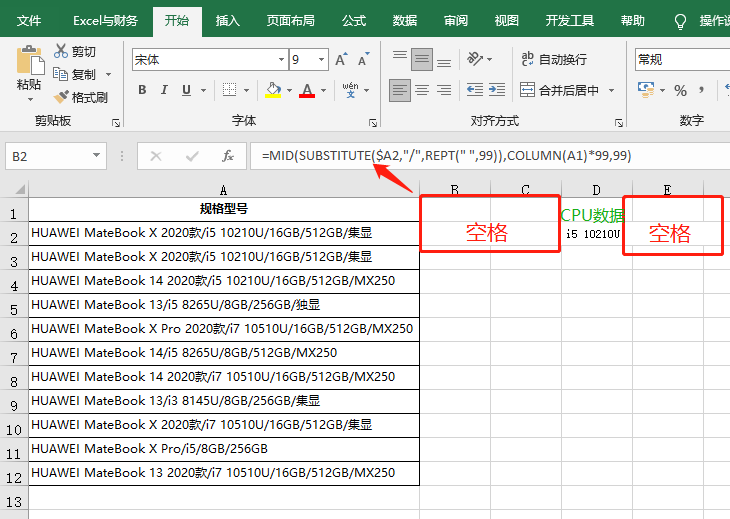This screenshot has width=730, height=519.
Task: Open Name Box dropdown arrow
Action: coord(96,155)
